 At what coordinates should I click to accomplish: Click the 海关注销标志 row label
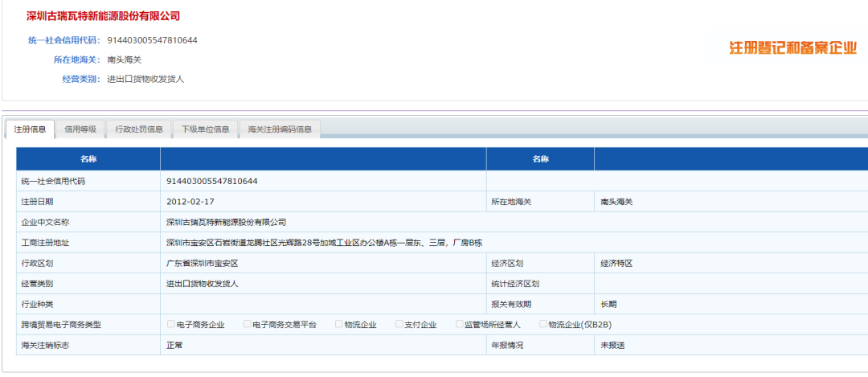point(45,346)
